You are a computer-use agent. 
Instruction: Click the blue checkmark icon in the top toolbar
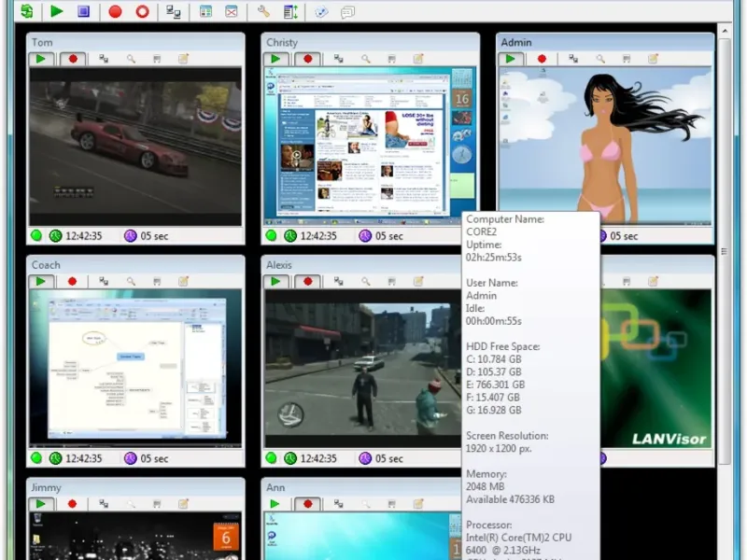coord(321,12)
